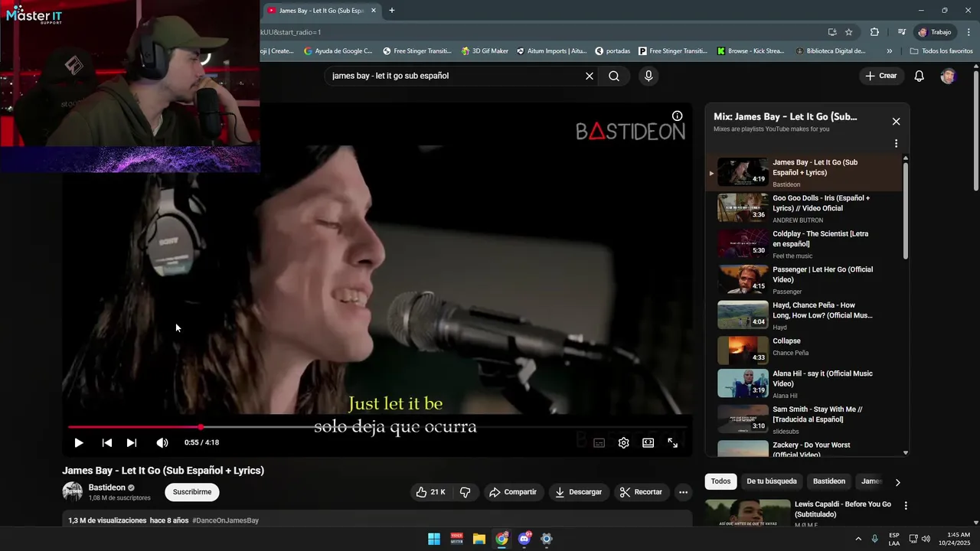Image resolution: width=980 pixels, height=551 pixels.
Task: Play Hayd, Chance Peña - How Long
Action: (x=804, y=315)
